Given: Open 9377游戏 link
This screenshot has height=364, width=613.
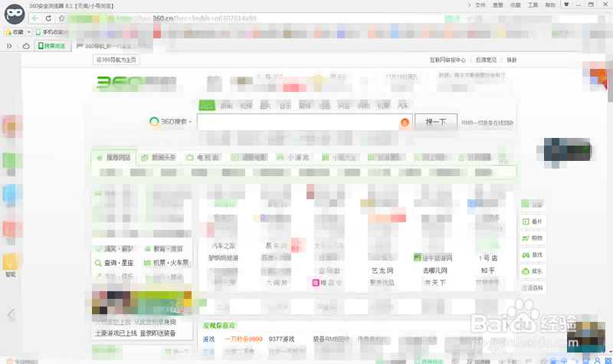Looking at the screenshot, I should click(281, 339).
